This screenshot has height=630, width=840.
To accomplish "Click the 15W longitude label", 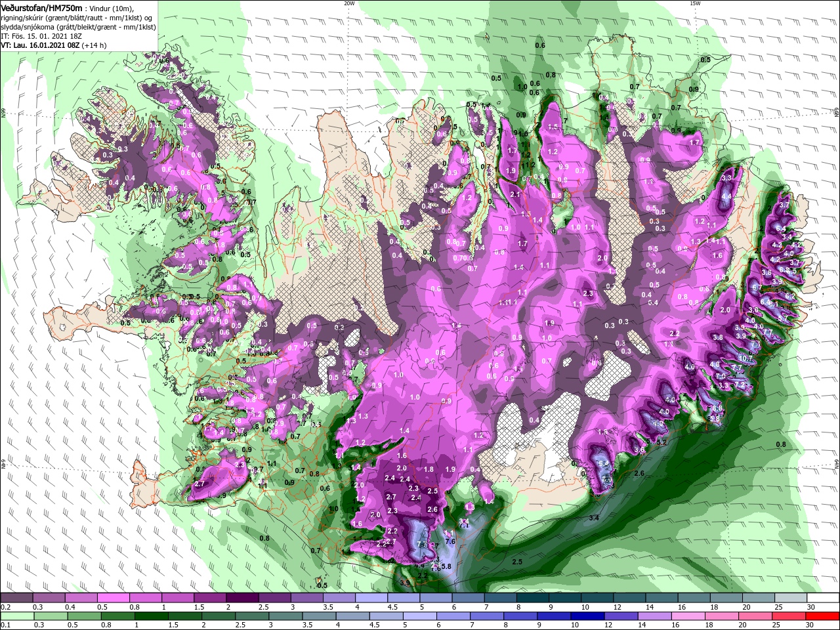I will point(696,3).
